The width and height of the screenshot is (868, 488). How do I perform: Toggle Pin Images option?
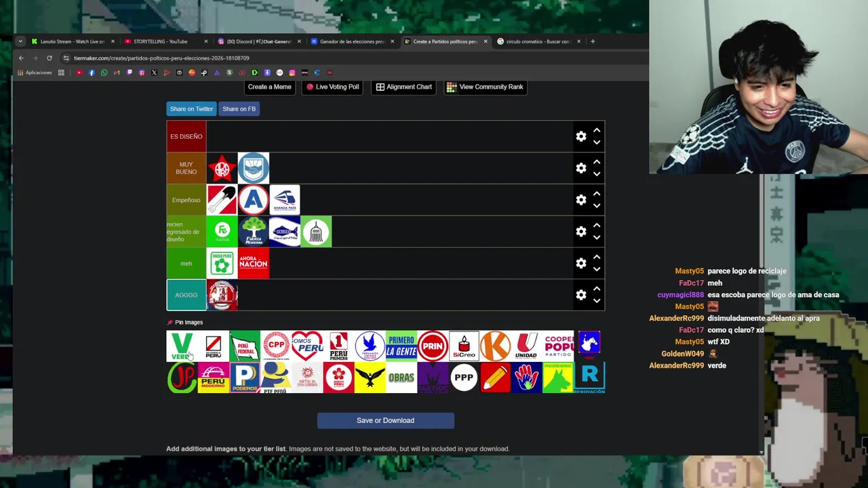[x=184, y=322]
